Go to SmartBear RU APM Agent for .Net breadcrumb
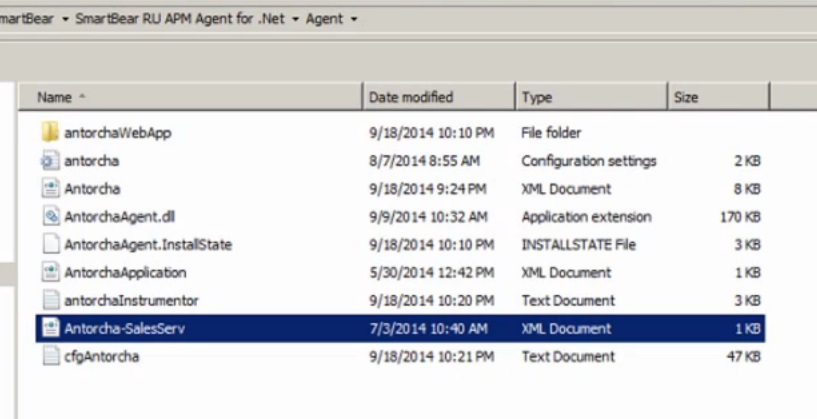This screenshot has width=817, height=419. 180,19
